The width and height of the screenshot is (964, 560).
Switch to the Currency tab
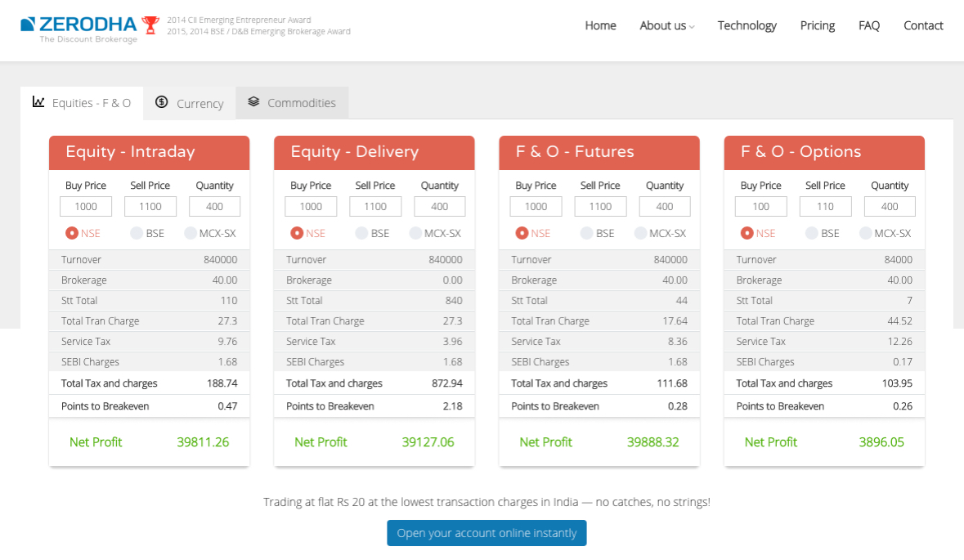click(190, 103)
